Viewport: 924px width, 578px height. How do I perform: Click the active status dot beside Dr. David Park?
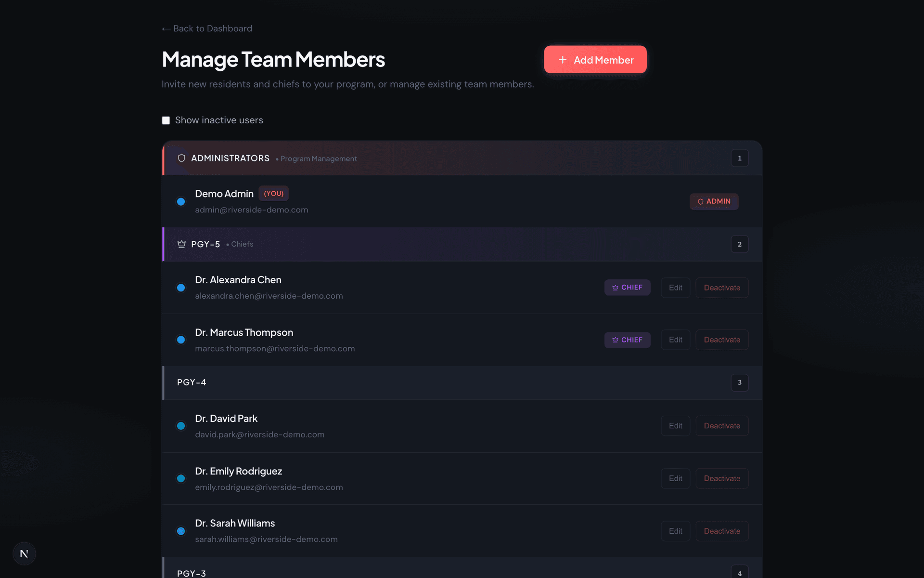coord(181,426)
